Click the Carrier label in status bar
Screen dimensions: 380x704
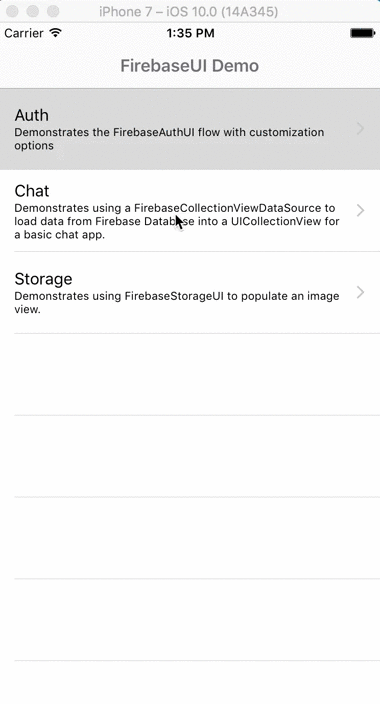24,33
